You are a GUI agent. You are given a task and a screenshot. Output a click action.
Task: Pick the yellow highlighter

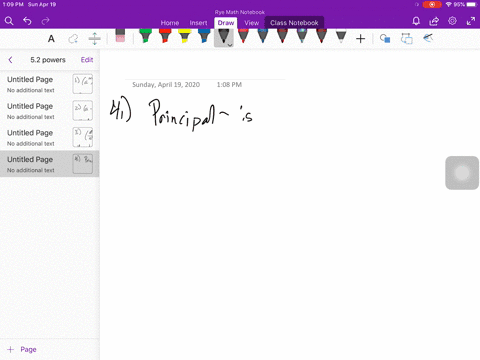click(x=185, y=36)
